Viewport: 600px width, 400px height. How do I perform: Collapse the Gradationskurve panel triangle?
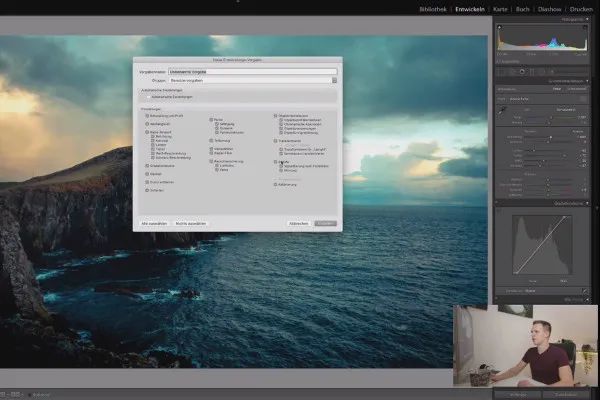pyautogui.click(x=587, y=203)
